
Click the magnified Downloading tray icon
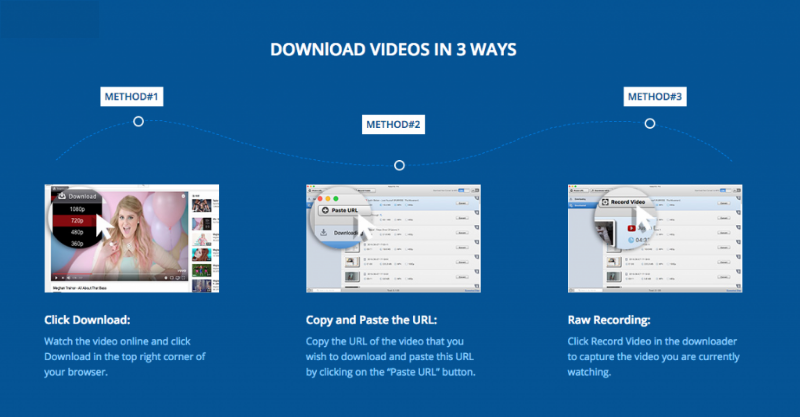click(x=326, y=234)
